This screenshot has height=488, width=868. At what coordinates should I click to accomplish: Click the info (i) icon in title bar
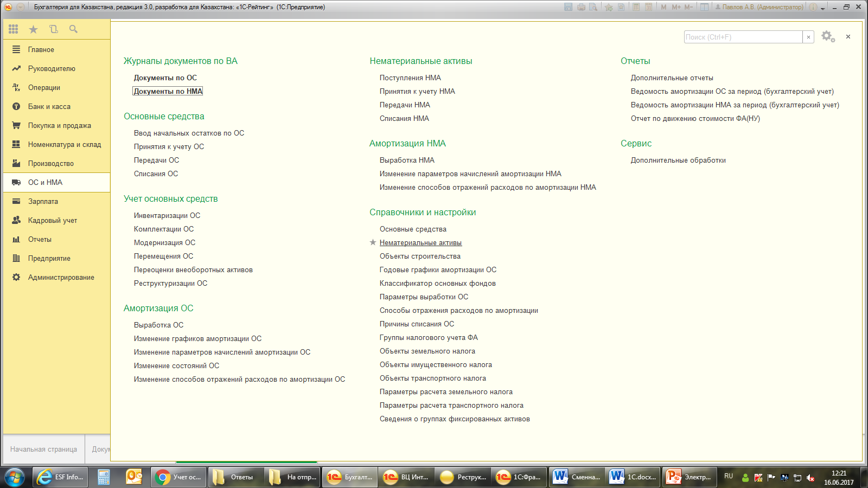click(x=813, y=7)
